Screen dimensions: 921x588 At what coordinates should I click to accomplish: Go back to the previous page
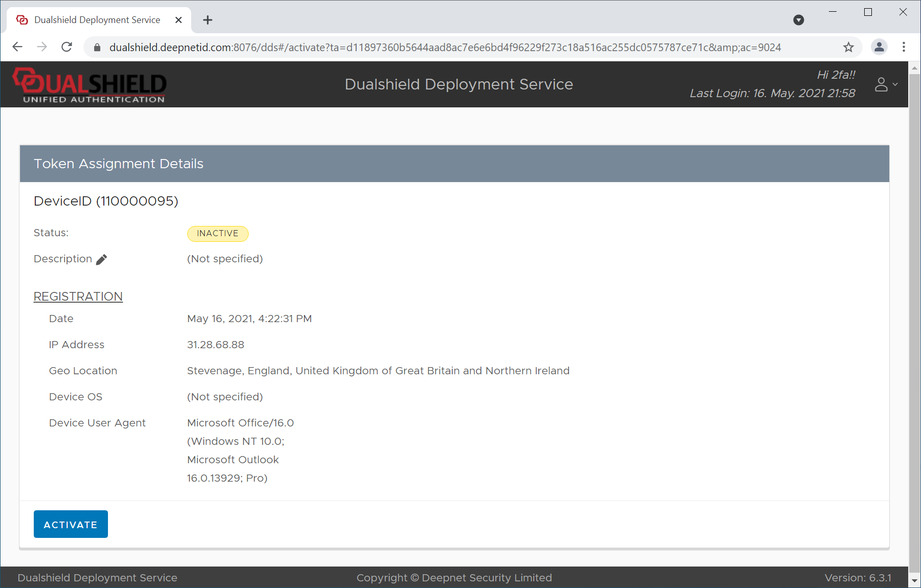click(x=17, y=47)
